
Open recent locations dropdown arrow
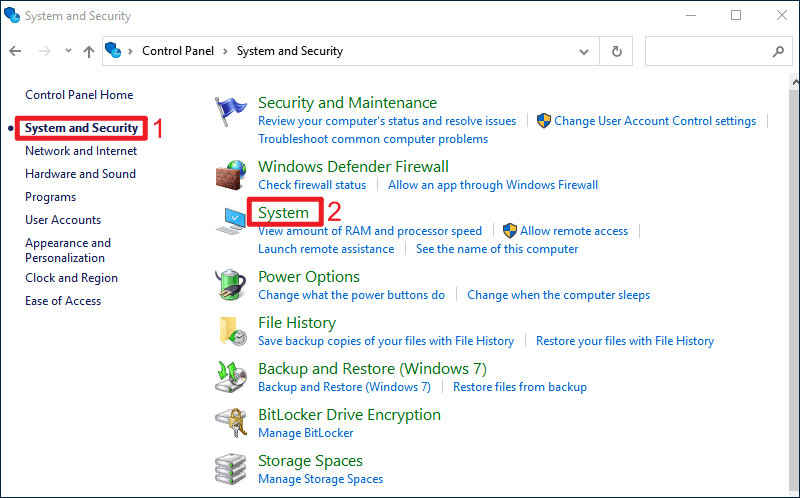point(68,51)
